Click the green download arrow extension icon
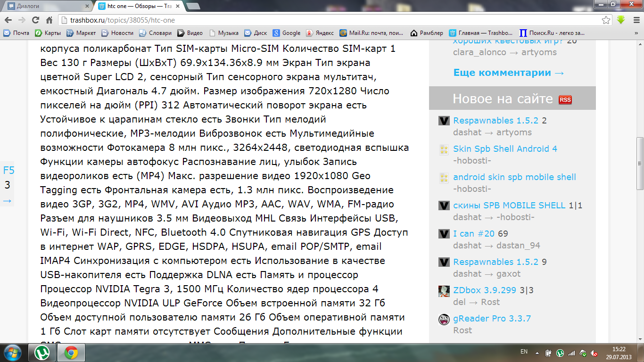 click(621, 20)
